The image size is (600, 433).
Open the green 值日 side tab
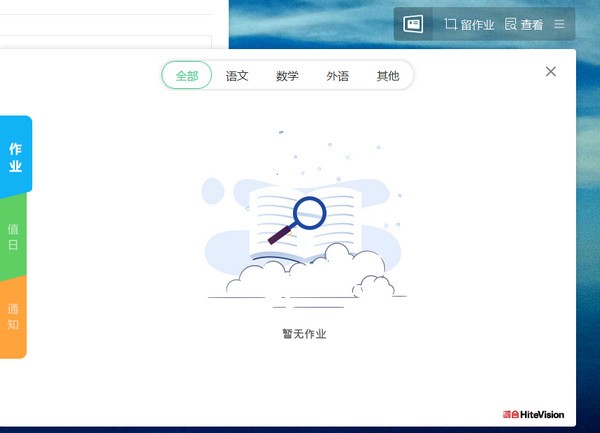tap(13, 236)
